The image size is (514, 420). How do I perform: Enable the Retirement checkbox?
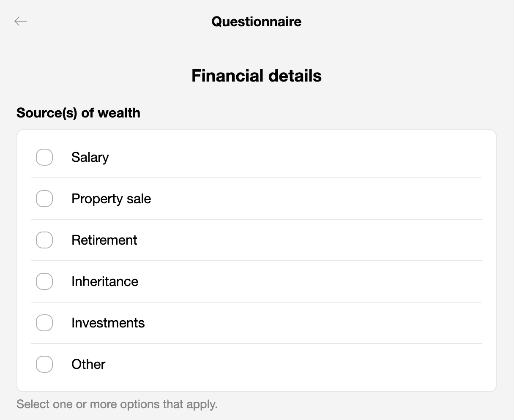pos(44,240)
